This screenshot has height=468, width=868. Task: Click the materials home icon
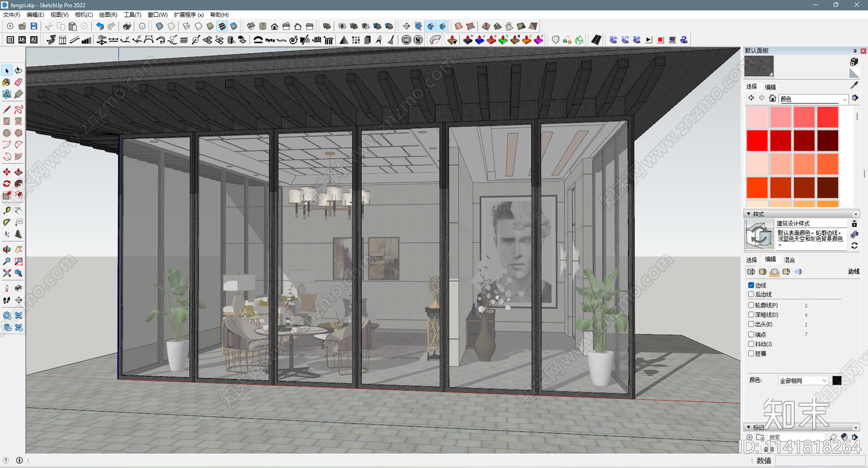point(773,98)
